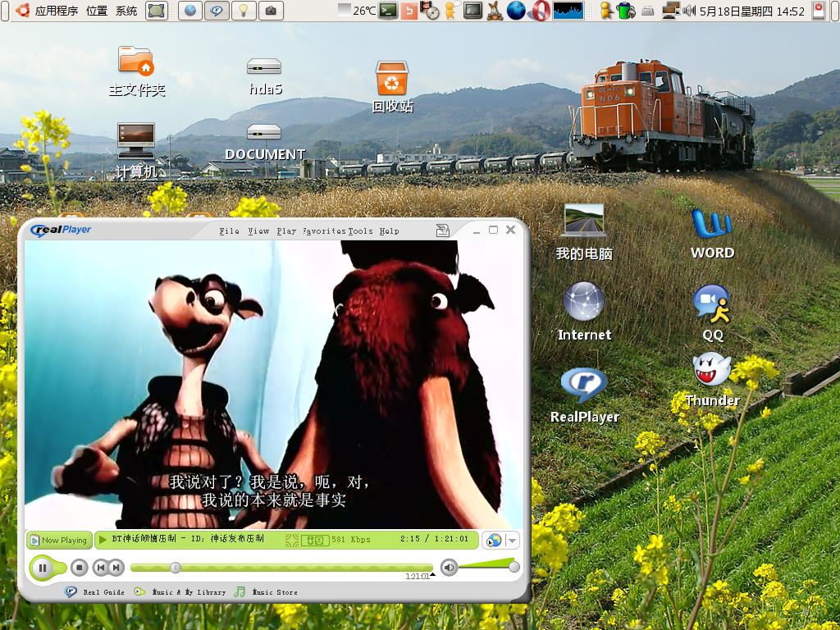Open the RealPlayer File menu
Viewport: 840px width, 630px height.
(x=230, y=231)
